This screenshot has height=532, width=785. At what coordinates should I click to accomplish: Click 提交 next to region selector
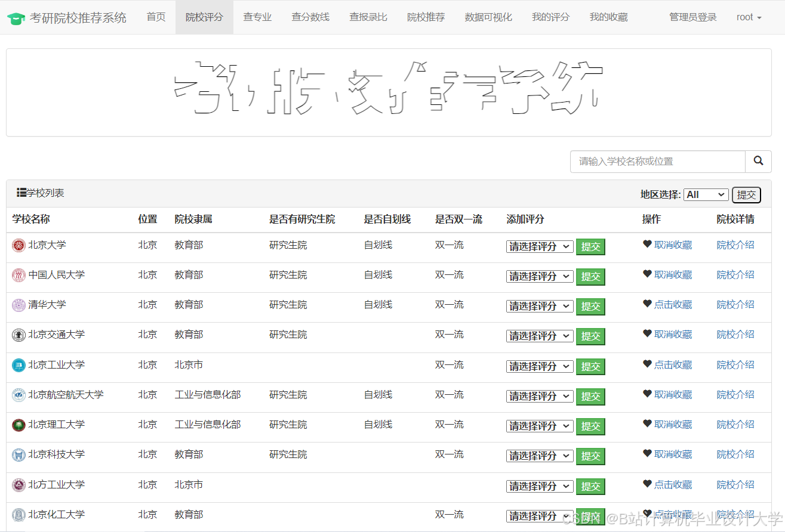click(x=746, y=194)
